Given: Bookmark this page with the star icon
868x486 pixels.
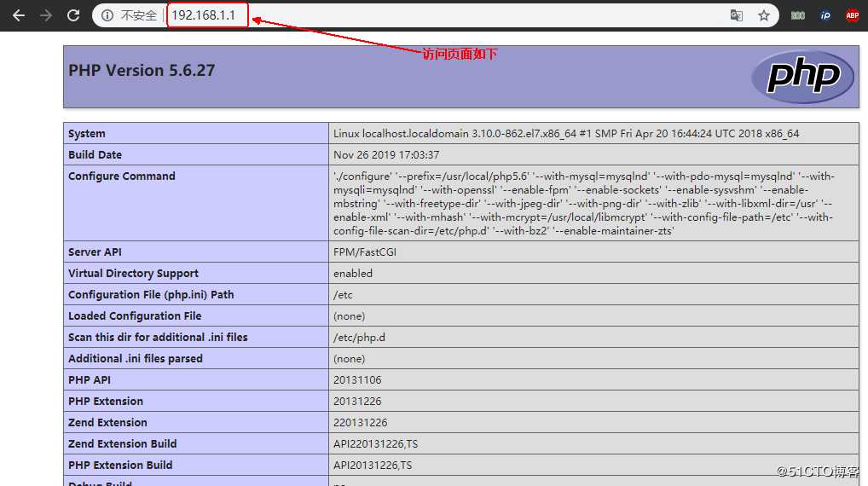Looking at the screenshot, I should pyautogui.click(x=764, y=15).
